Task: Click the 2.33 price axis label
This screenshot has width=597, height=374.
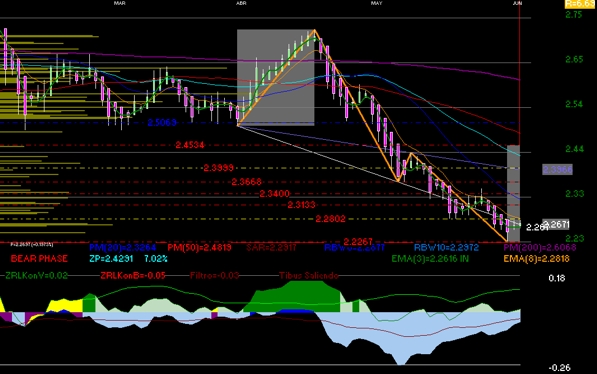Action: [x=574, y=194]
